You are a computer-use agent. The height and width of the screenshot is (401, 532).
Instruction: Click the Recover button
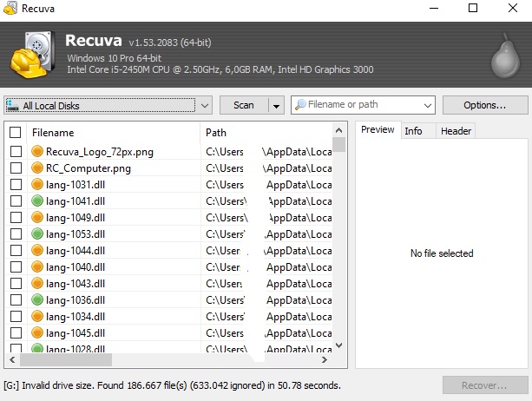tap(485, 385)
